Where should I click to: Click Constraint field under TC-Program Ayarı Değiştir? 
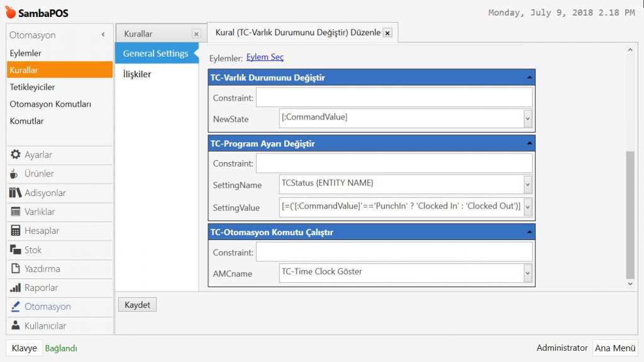click(x=394, y=163)
